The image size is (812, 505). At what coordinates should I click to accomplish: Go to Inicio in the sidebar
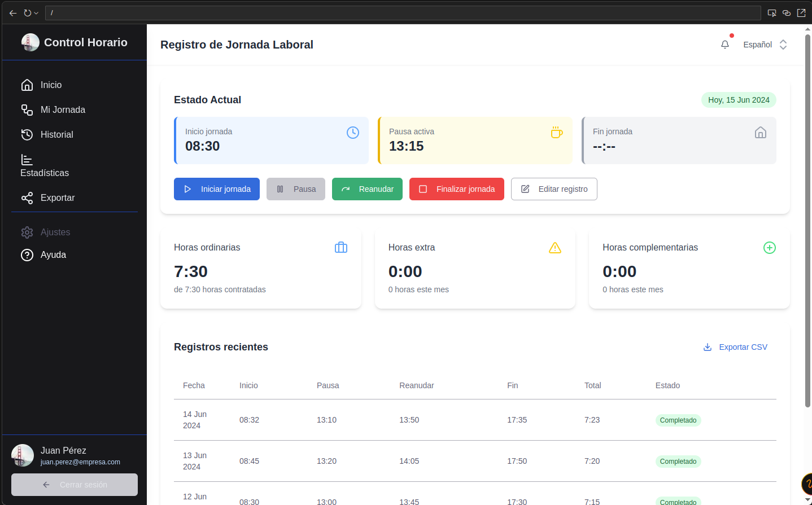(x=51, y=85)
